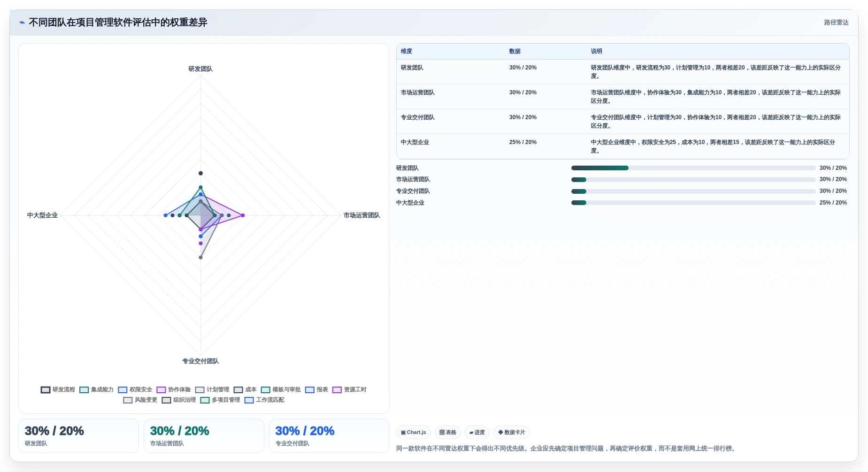Click the 进度 tag chip
Screen dimensions: 868x472
[477, 433]
